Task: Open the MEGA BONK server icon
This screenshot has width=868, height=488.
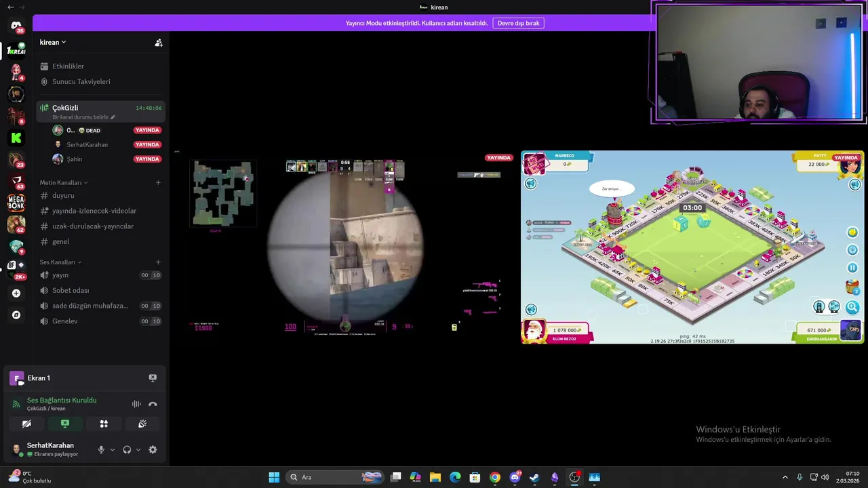Action: click(x=16, y=202)
